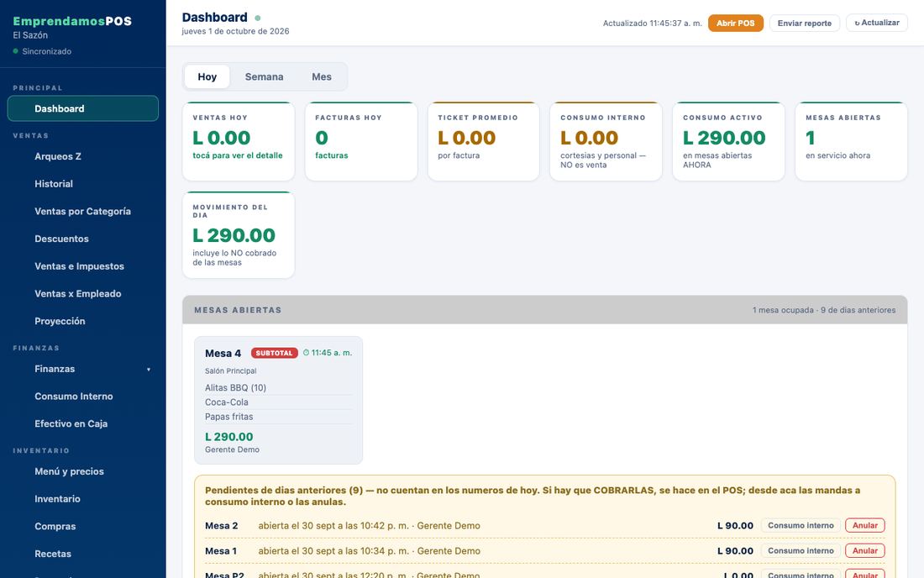Open Ventas e Impuestos report
The width and height of the screenshot is (924, 578).
pyautogui.click(x=83, y=265)
